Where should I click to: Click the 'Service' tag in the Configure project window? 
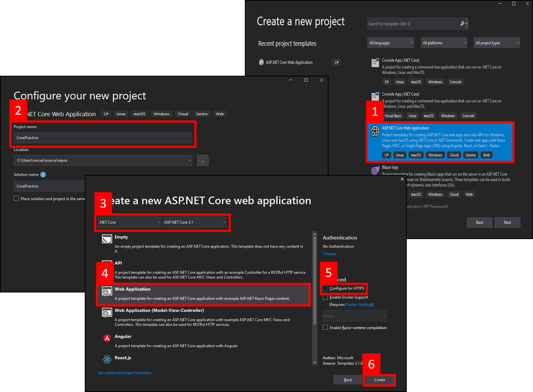202,114
